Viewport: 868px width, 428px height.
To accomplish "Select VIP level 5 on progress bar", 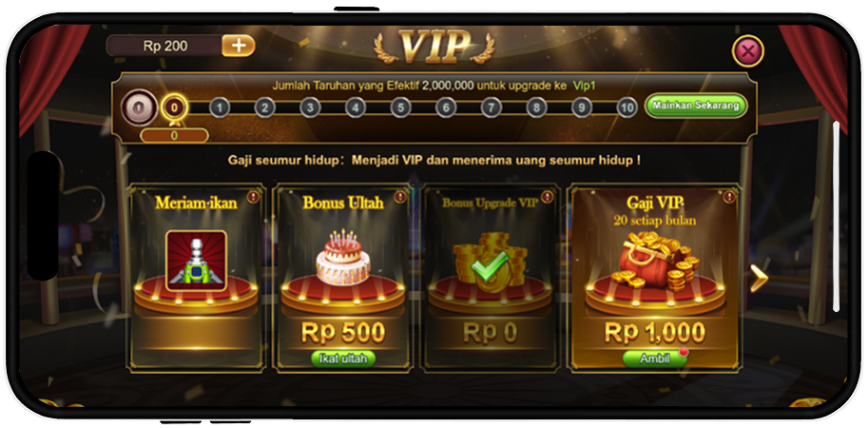I will (x=401, y=107).
